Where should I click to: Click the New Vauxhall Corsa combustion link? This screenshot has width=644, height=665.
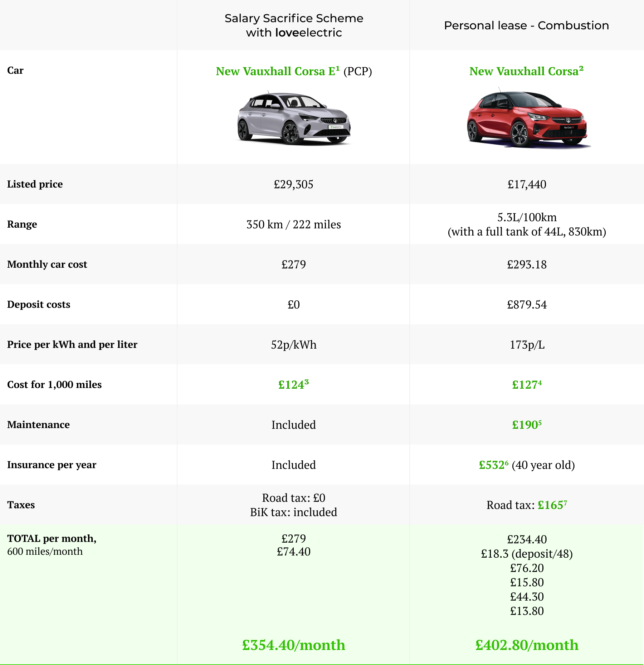526,71
